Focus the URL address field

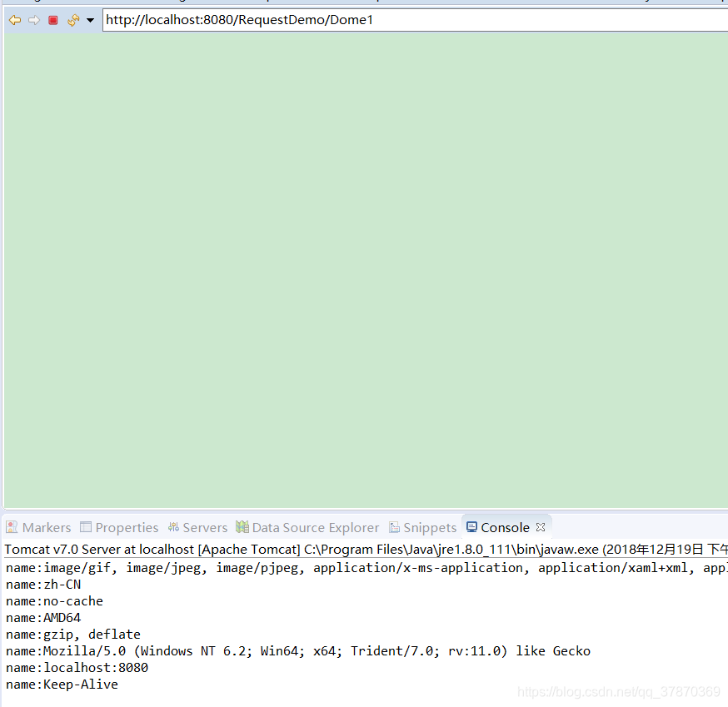coord(415,20)
